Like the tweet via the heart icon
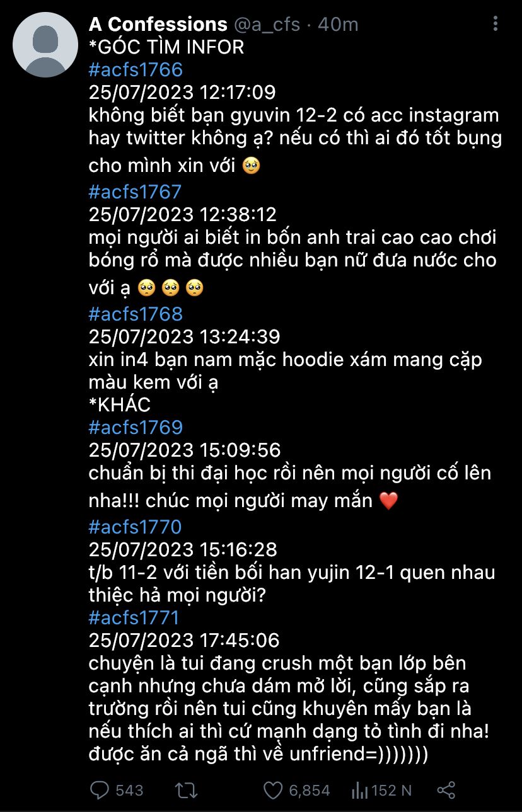The width and height of the screenshot is (522, 812). (x=272, y=790)
